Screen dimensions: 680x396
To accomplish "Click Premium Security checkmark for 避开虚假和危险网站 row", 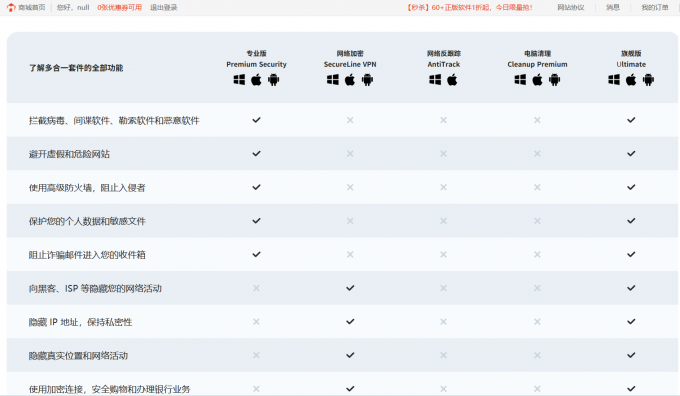I will [256, 154].
